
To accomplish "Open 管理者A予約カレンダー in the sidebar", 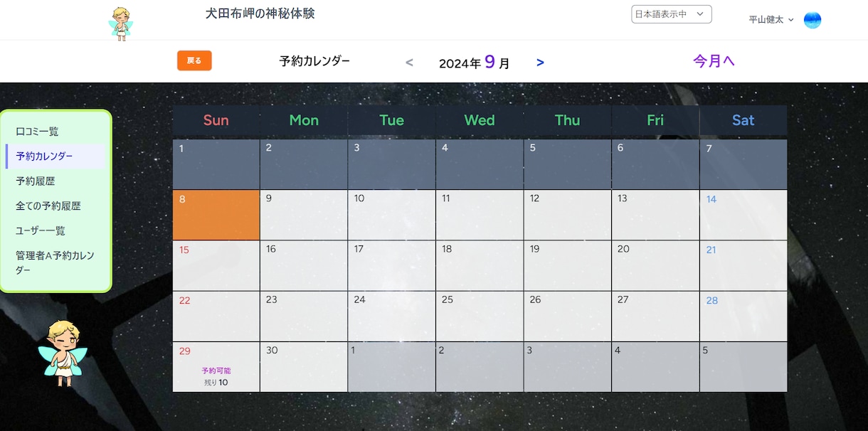I will (55, 262).
